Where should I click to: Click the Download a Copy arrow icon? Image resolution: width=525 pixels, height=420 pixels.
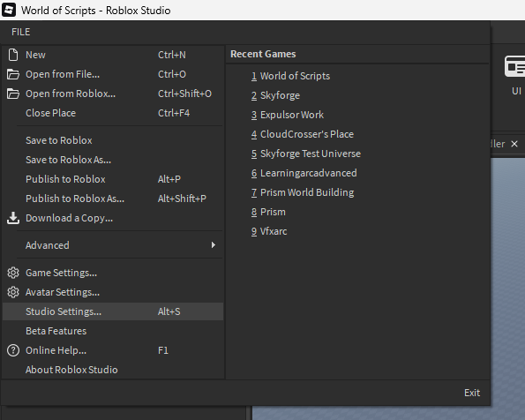tap(13, 218)
